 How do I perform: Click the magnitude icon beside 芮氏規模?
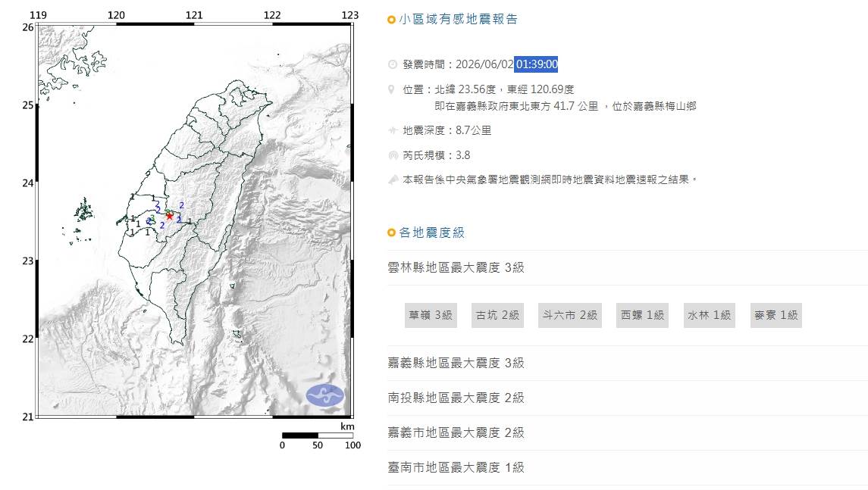(393, 155)
